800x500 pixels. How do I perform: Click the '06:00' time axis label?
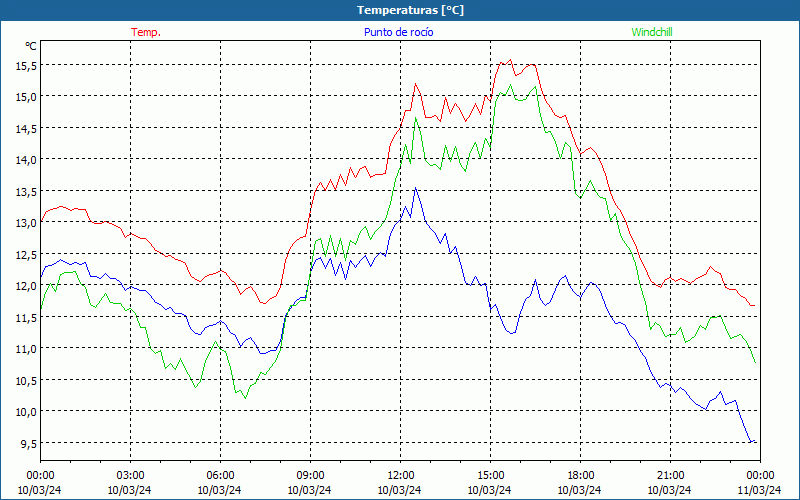pyautogui.click(x=220, y=476)
